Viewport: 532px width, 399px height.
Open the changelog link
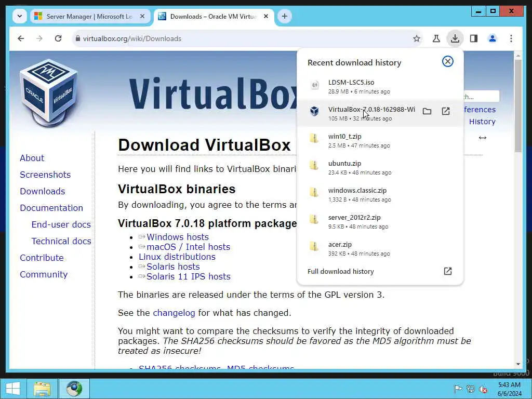click(x=174, y=313)
